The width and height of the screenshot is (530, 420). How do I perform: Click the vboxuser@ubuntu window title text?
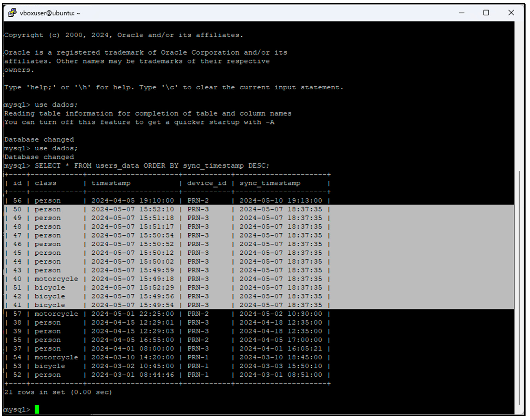pos(50,13)
